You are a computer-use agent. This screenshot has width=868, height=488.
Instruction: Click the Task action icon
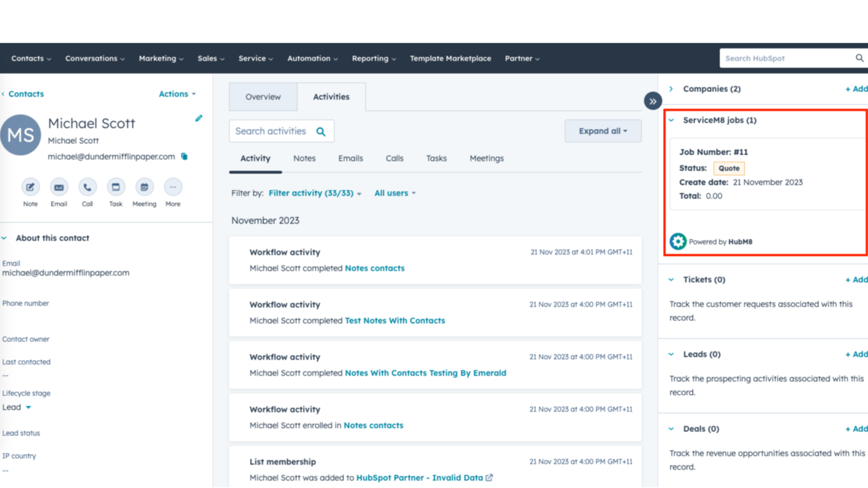coord(116,187)
